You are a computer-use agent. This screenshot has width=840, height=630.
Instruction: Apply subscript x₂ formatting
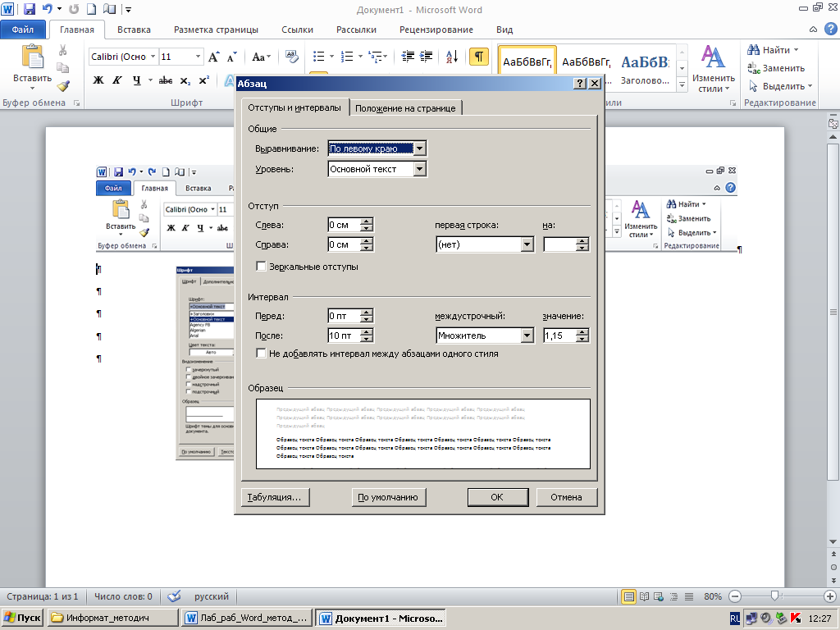[185, 80]
